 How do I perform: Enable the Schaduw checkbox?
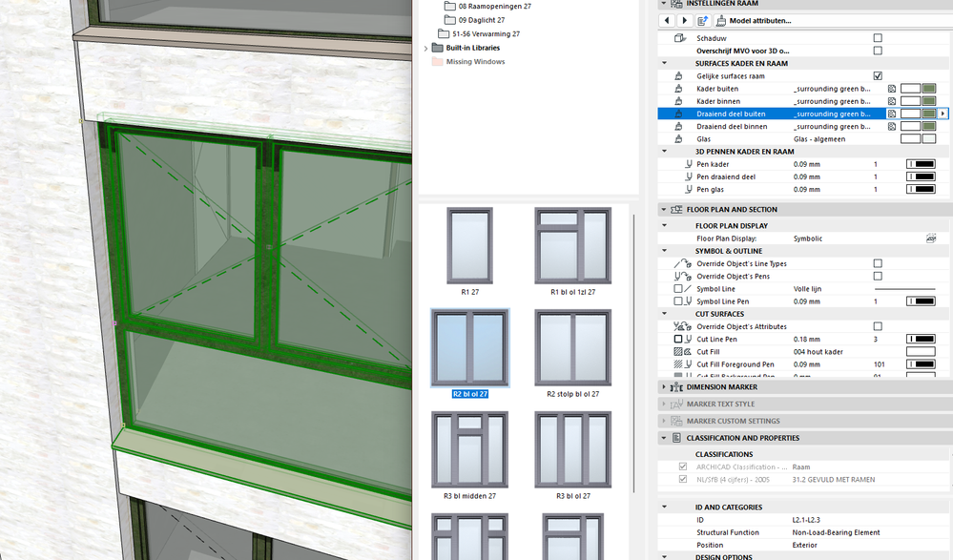[x=878, y=38]
